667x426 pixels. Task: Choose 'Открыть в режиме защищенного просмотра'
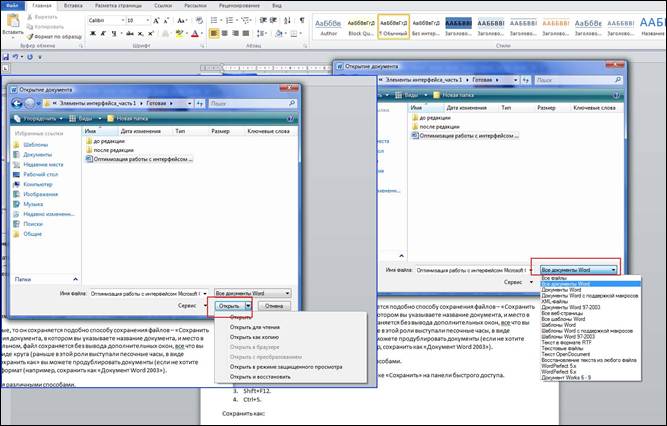click(x=286, y=367)
